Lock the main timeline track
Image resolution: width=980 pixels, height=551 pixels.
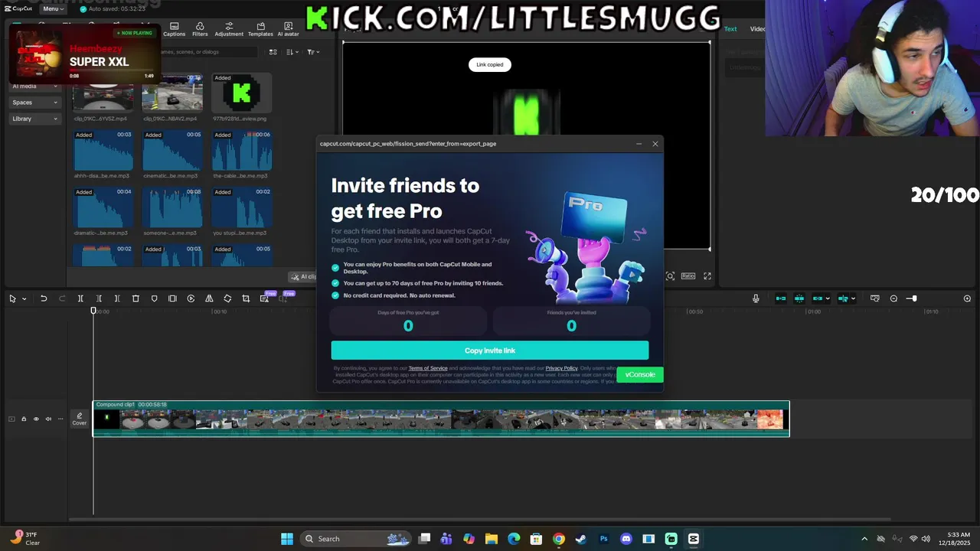[x=24, y=419]
